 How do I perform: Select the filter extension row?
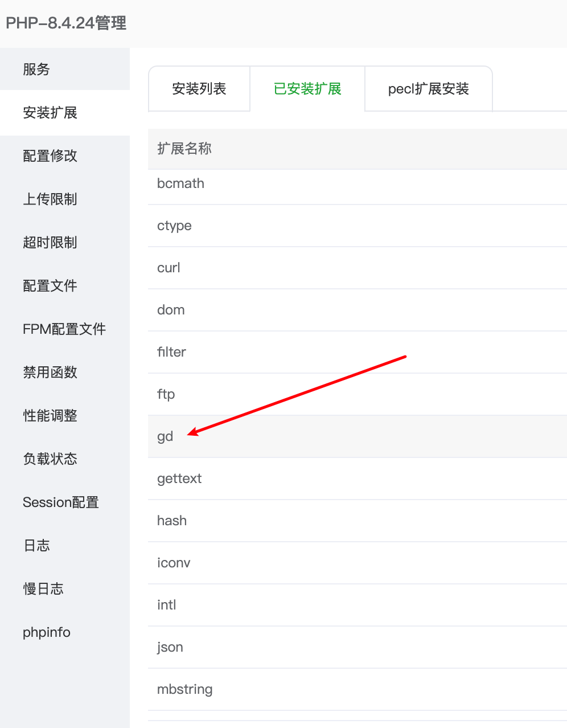358,352
